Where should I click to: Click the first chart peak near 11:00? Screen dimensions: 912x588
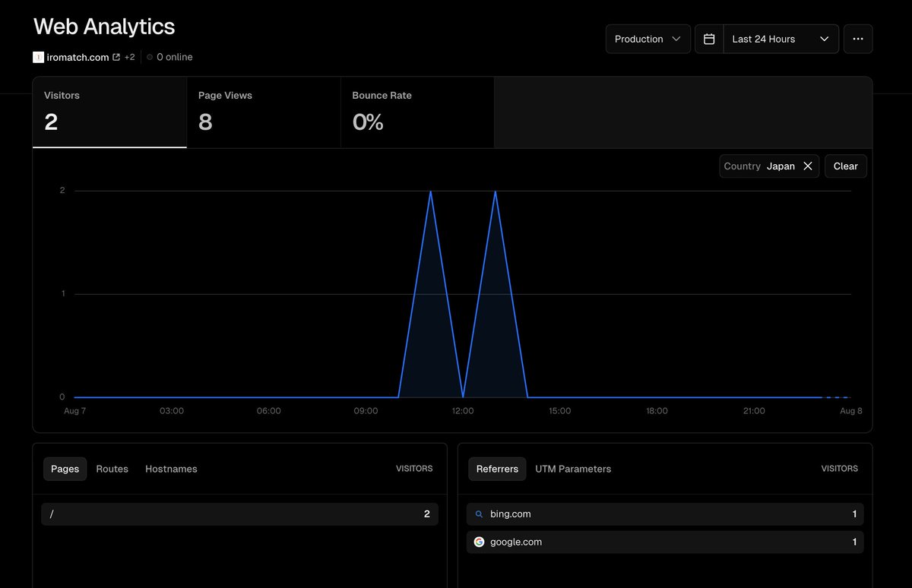coord(431,191)
